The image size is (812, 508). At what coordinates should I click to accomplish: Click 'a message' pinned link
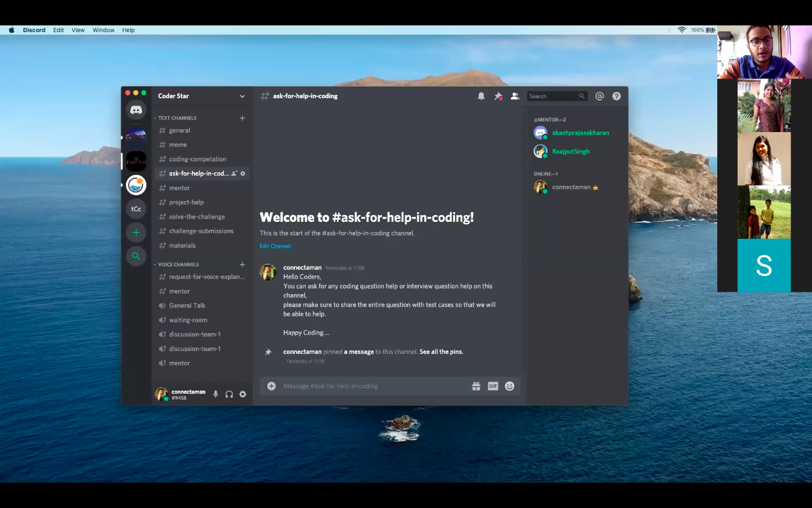pos(359,352)
